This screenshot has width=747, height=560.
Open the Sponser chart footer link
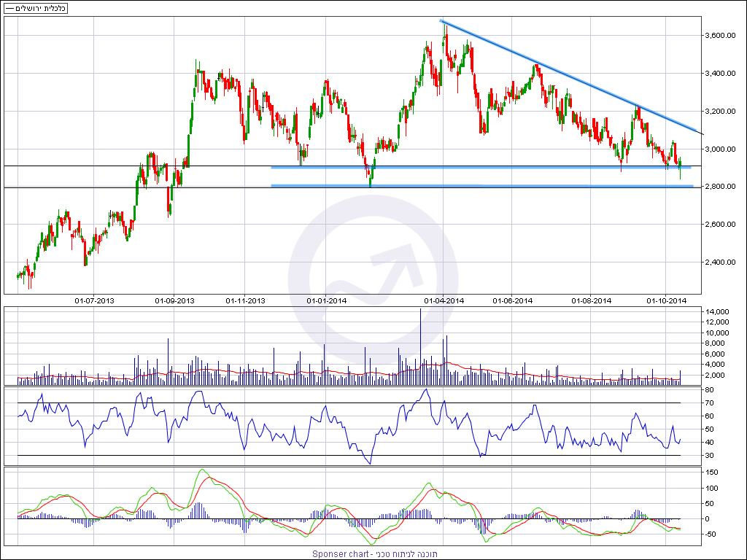pos(375,554)
